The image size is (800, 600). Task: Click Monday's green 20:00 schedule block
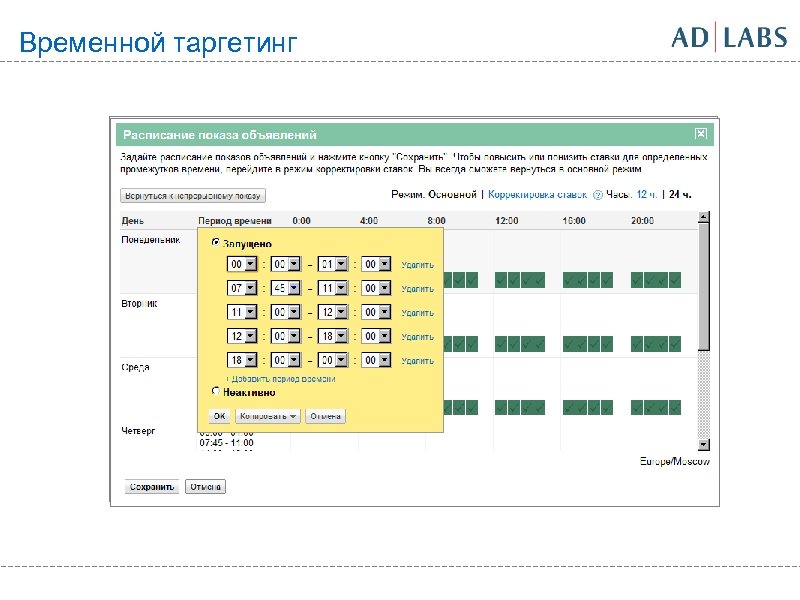656,280
